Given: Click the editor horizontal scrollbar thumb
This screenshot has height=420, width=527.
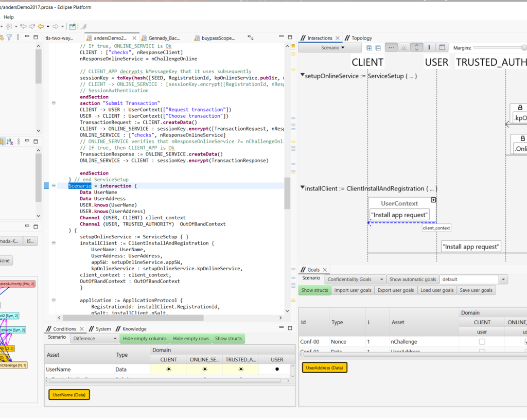Looking at the screenshot, I should (133, 318).
